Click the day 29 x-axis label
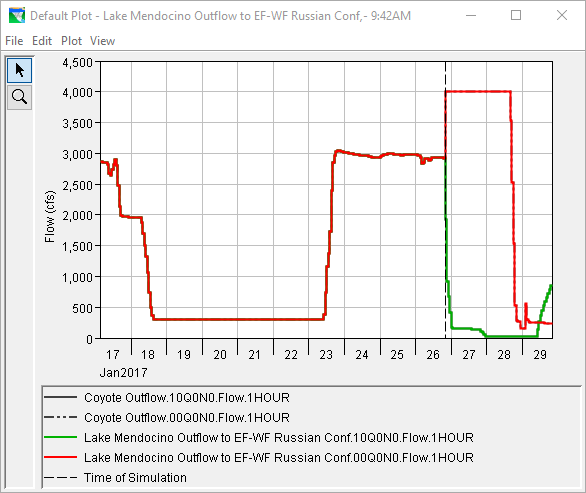The image size is (586, 493). click(x=540, y=354)
